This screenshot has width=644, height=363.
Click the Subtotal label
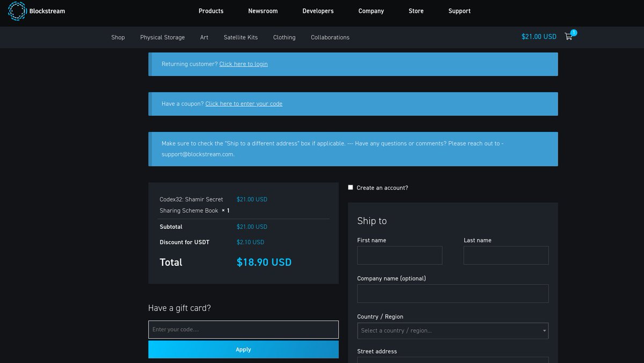point(171,227)
